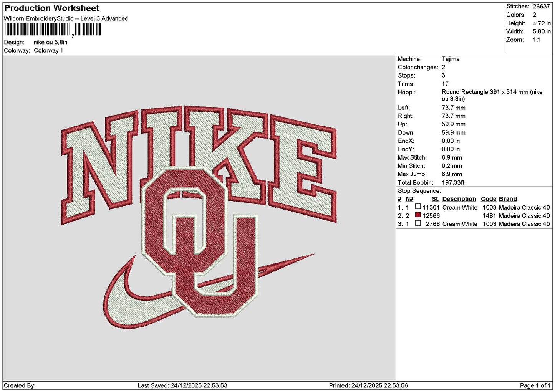The width and height of the screenshot is (555, 392).
Task: Click the 'N#' column header
Action: tap(409, 199)
